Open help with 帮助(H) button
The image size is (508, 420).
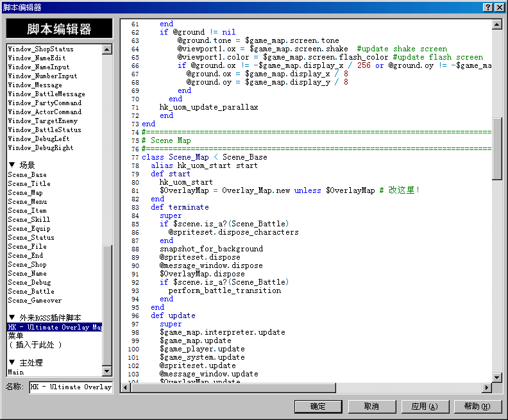coord(478,407)
